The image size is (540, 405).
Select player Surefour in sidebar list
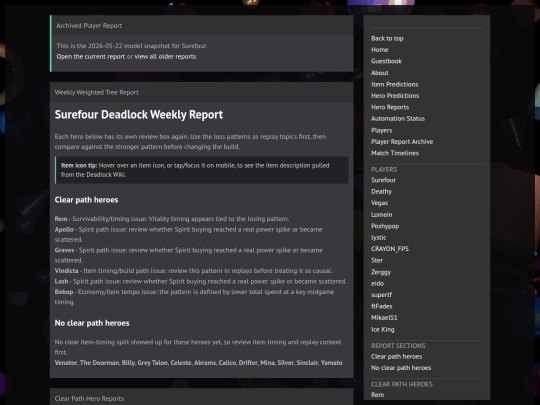click(383, 180)
